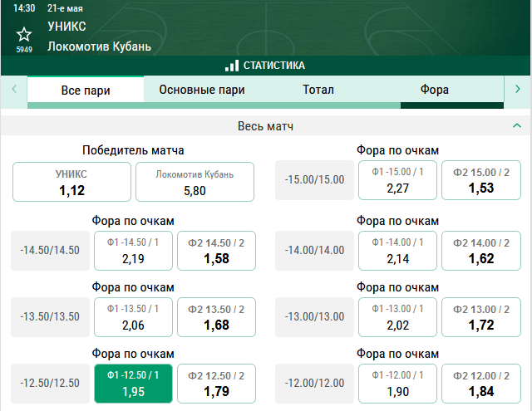Screen dimensions: 532x411
Task: Select Ф2 12.50 odds 1,79
Action: click(x=216, y=384)
